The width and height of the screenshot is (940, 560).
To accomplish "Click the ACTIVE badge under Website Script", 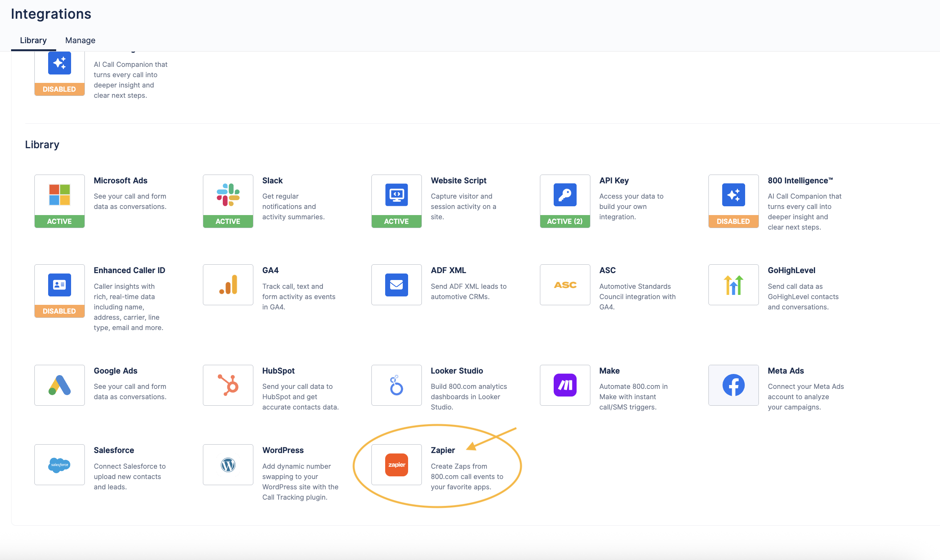I will [x=397, y=222].
